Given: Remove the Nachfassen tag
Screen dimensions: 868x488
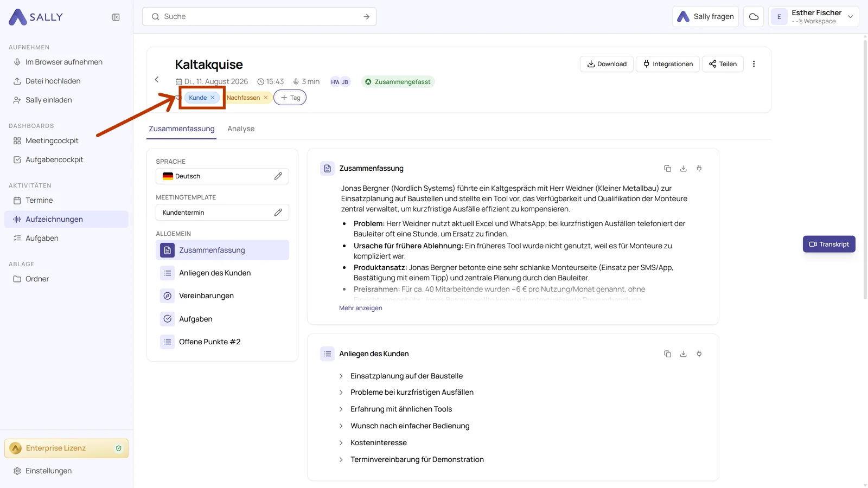Looking at the screenshot, I should (266, 98).
